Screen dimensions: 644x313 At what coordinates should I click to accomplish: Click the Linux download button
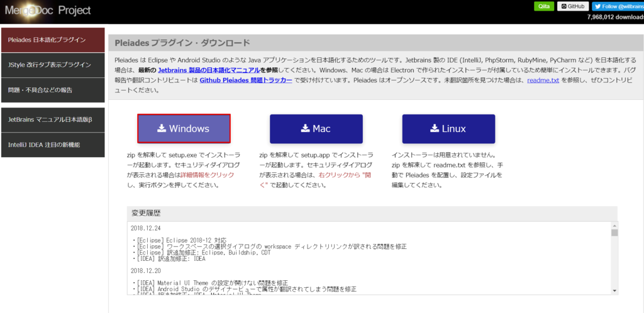(448, 128)
